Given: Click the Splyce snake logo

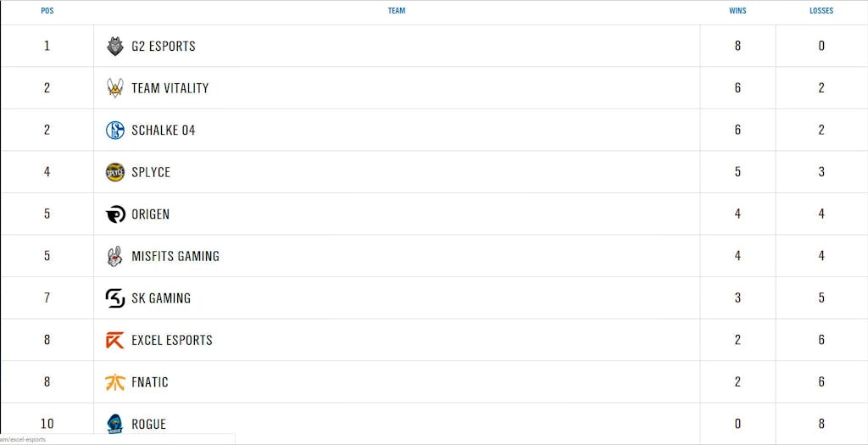Looking at the screenshot, I should [x=115, y=172].
